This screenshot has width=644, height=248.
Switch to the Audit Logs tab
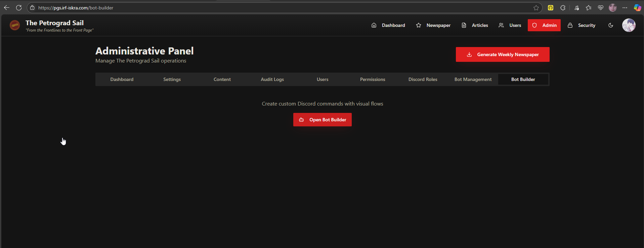point(272,79)
